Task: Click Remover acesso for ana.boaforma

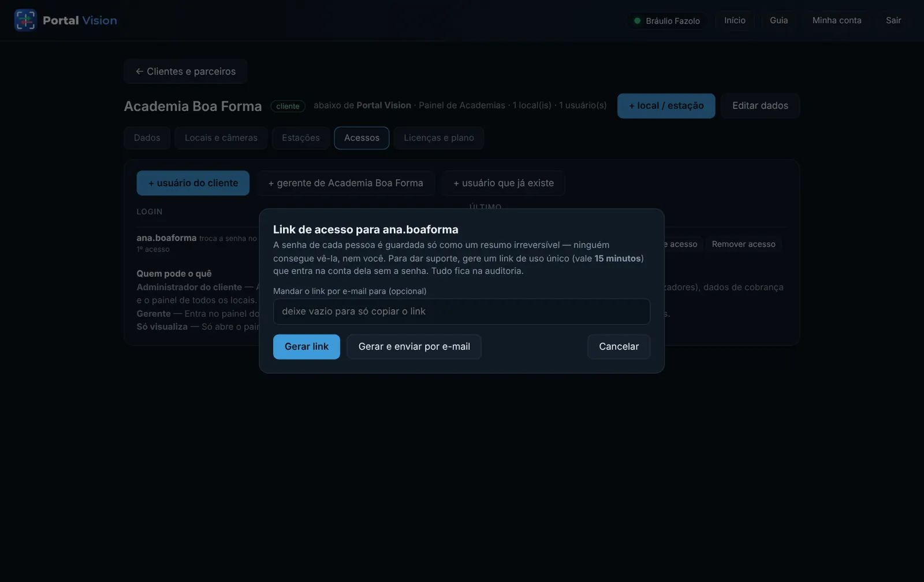Action: pyautogui.click(x=743, y=244)
